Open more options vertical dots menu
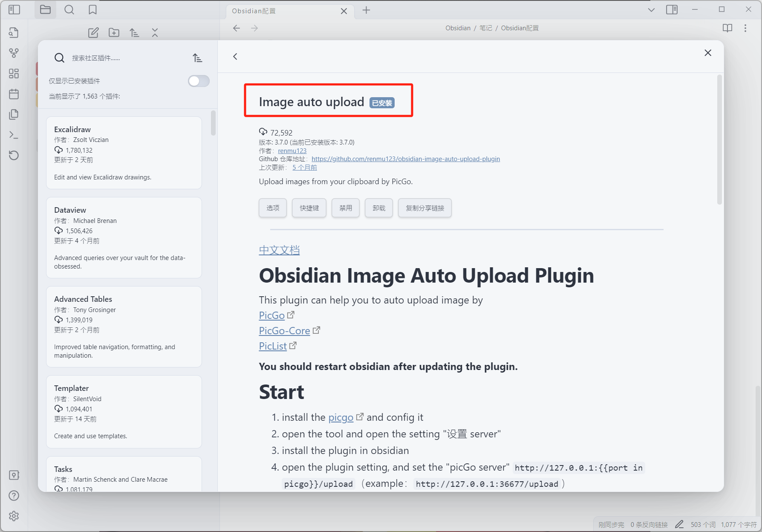Viewport: 762px width, 532px height. [745, 28]
